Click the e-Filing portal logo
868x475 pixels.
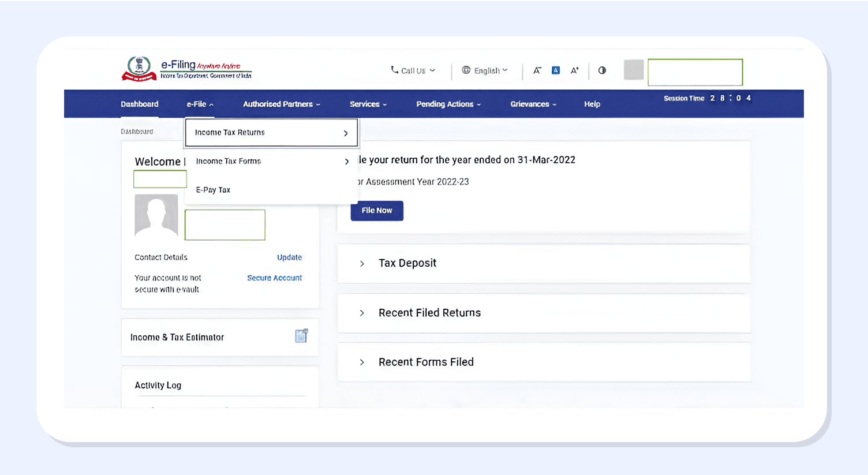[x=186, y=69]
